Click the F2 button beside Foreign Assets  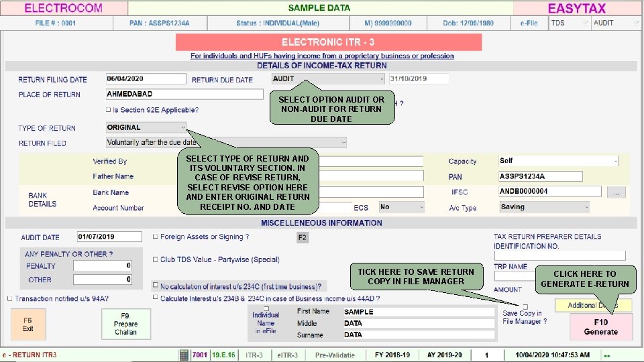pos(303,237)
